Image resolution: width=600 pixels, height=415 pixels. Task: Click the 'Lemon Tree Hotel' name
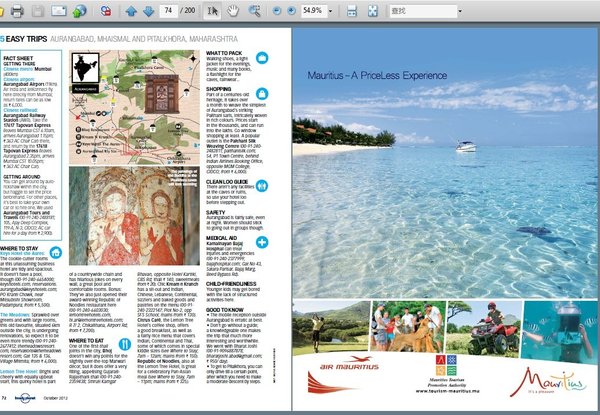tap(19, 371)
